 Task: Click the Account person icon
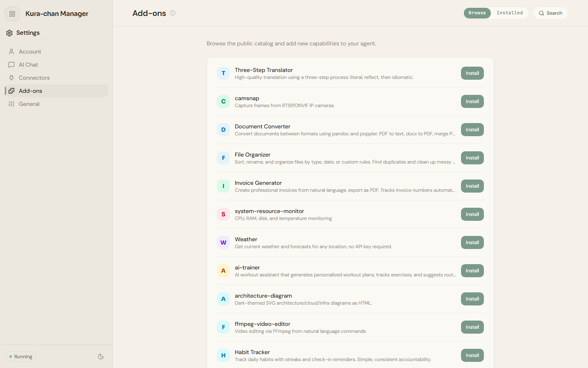pos(11,52)
